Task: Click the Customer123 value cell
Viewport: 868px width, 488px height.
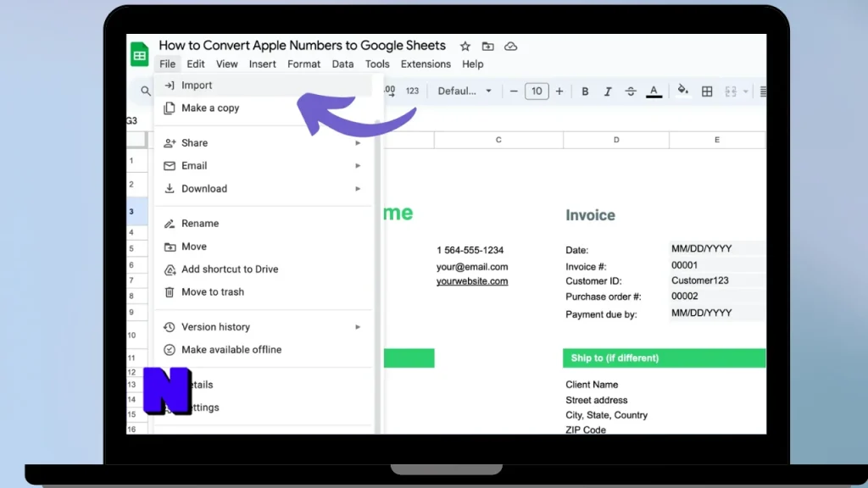Action: click(x=699, y=280)
